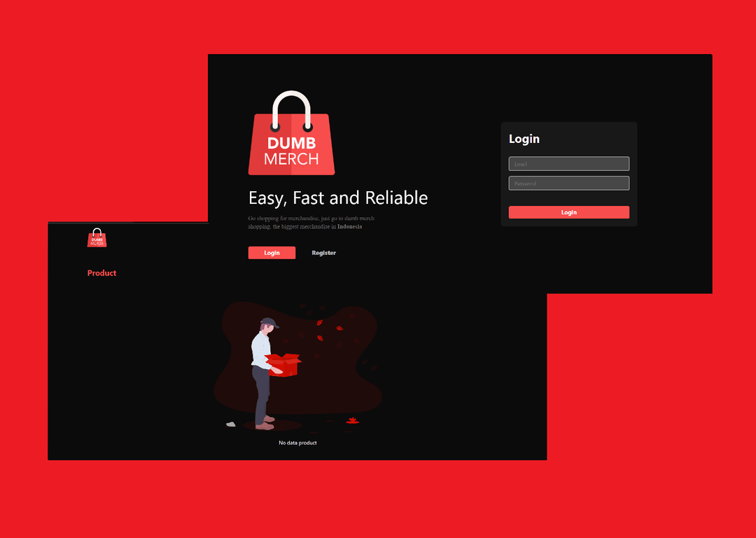756x538 pixels.
Task: Click the large Dumb Merch shopping bag logo
Action: click(291, 144)
